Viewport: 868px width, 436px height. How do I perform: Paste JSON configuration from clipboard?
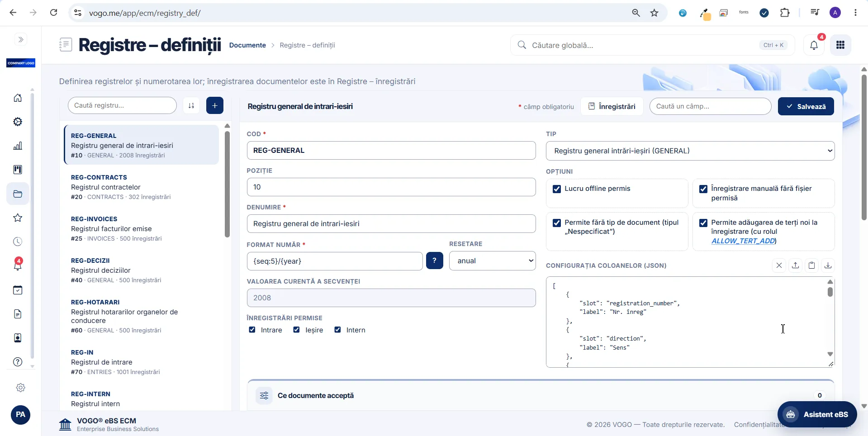coord(811,265)
